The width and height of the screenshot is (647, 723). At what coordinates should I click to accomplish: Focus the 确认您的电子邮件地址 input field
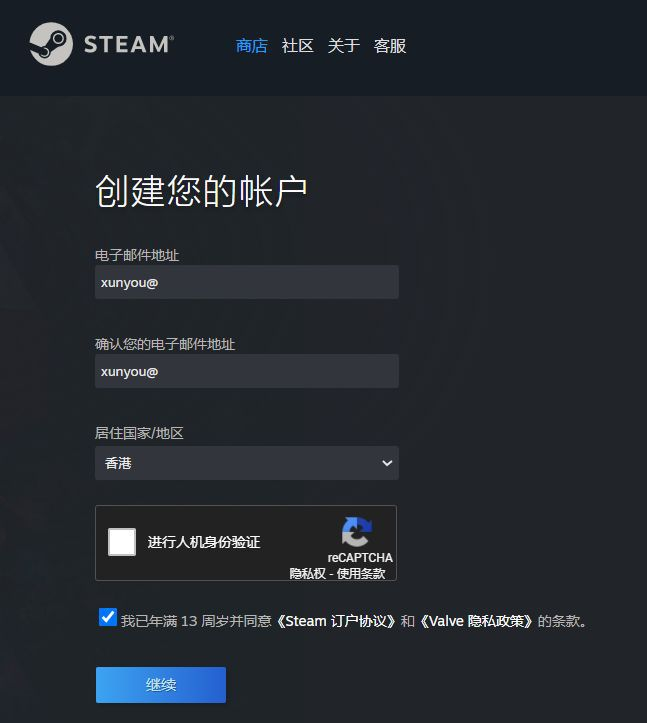tap(247, 371)
